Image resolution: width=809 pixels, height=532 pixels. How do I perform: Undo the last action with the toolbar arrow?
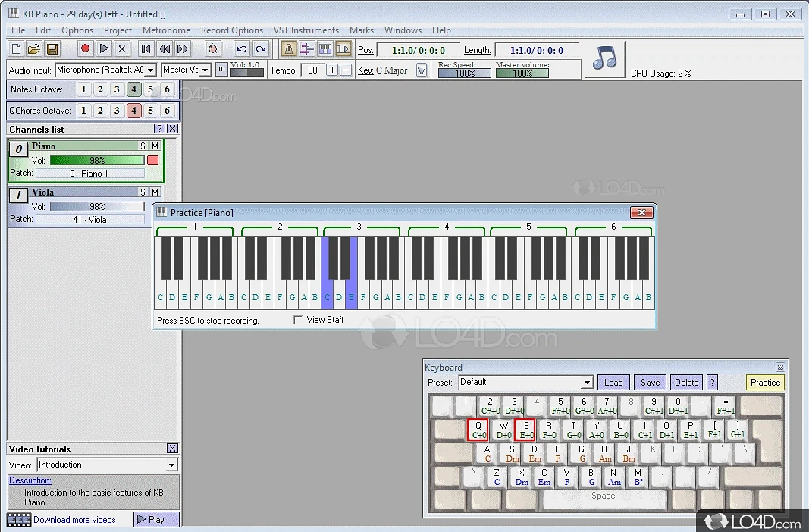(x=242, y=49)
